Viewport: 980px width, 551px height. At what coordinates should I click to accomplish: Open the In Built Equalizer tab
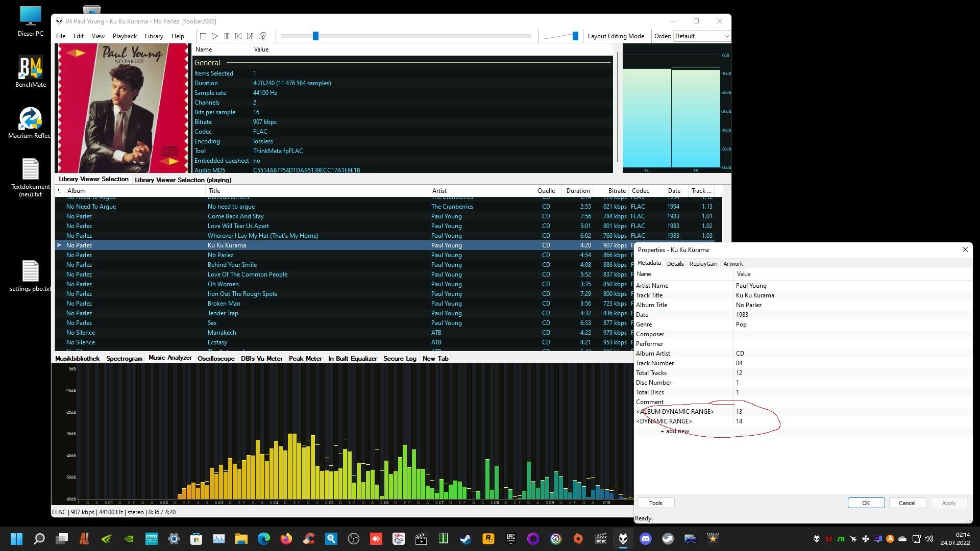[353, 359]
